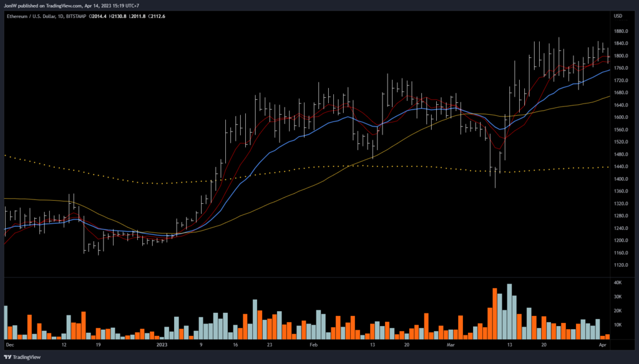Click the open price value O2014.4
The height and width of the screenshot is (364, 639).
[98, 17]
